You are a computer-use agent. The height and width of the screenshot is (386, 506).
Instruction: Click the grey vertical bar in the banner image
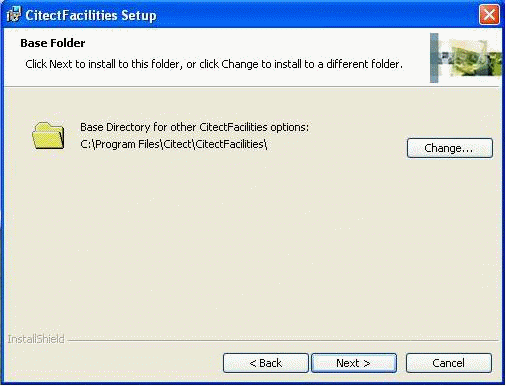pyautogui.click(x=434, y=58)
